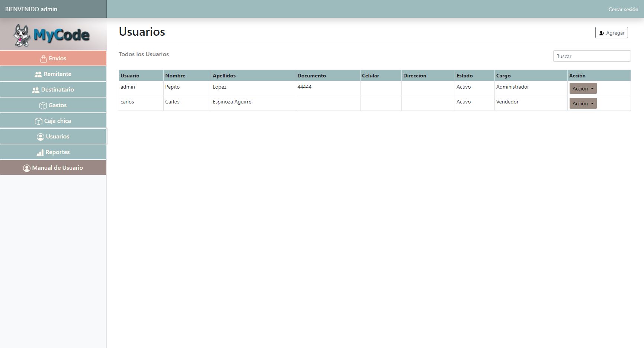Open the Manual de Usuario page
644x348 pixels.
[57, 168]
